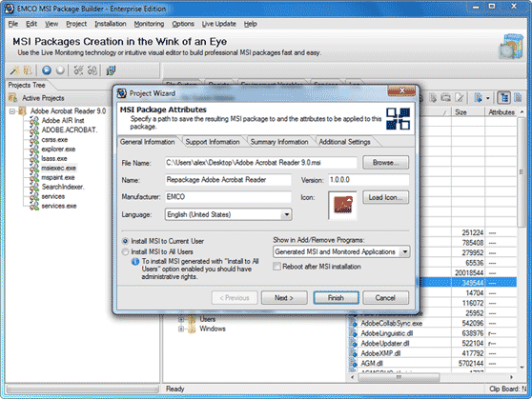Click the EMCO app icon in title bar
532x399 pixels.
point(10,9)
